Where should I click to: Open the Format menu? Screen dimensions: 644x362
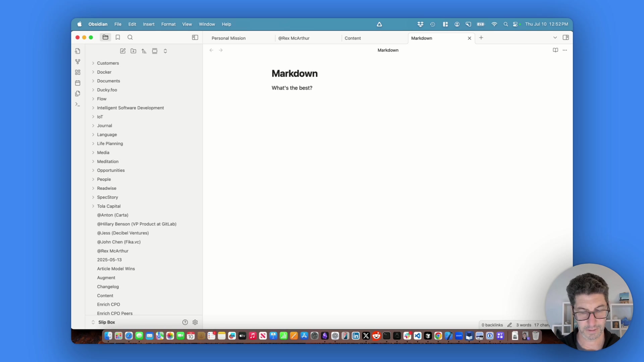(168, 24)
